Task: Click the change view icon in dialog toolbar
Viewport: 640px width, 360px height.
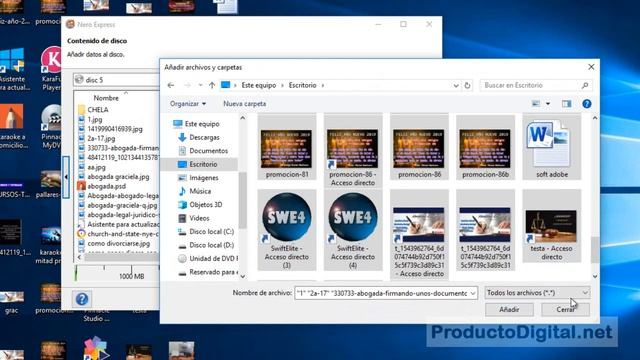Action: [536, 104]
